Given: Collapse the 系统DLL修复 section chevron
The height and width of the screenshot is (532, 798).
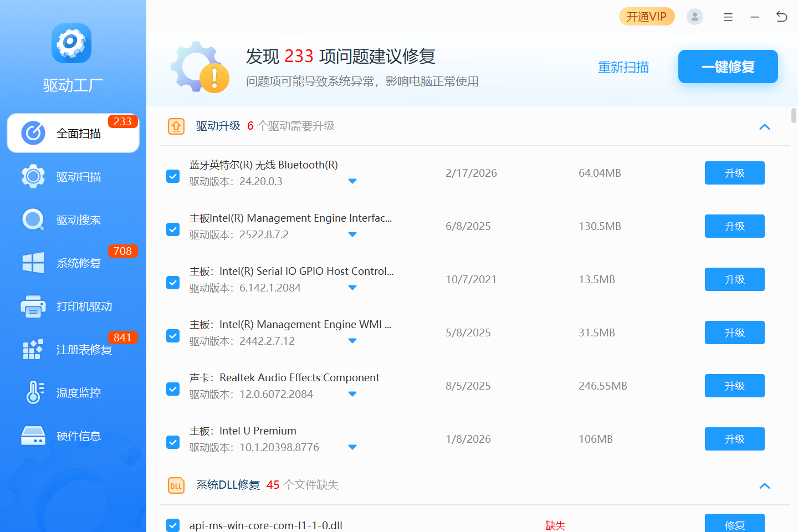Looking at the screenshot, I should [x=765, y=486].
